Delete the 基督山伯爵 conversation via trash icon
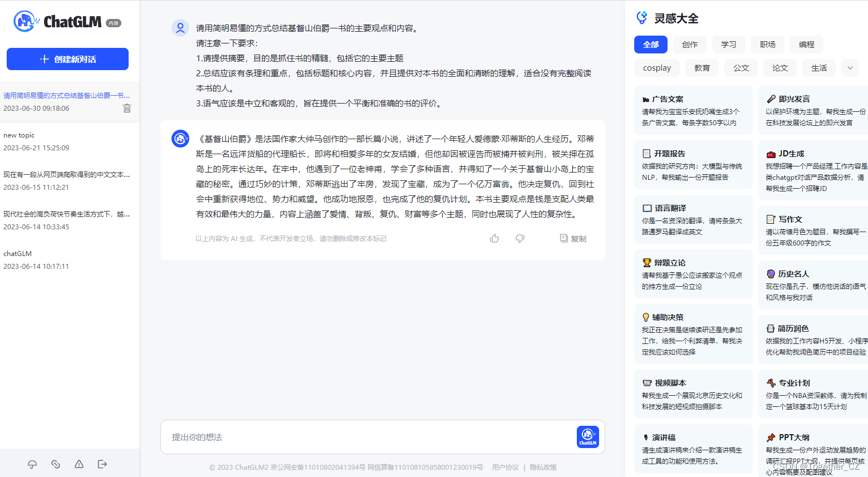This screenshot has height=477, width=868. (127, 108)
